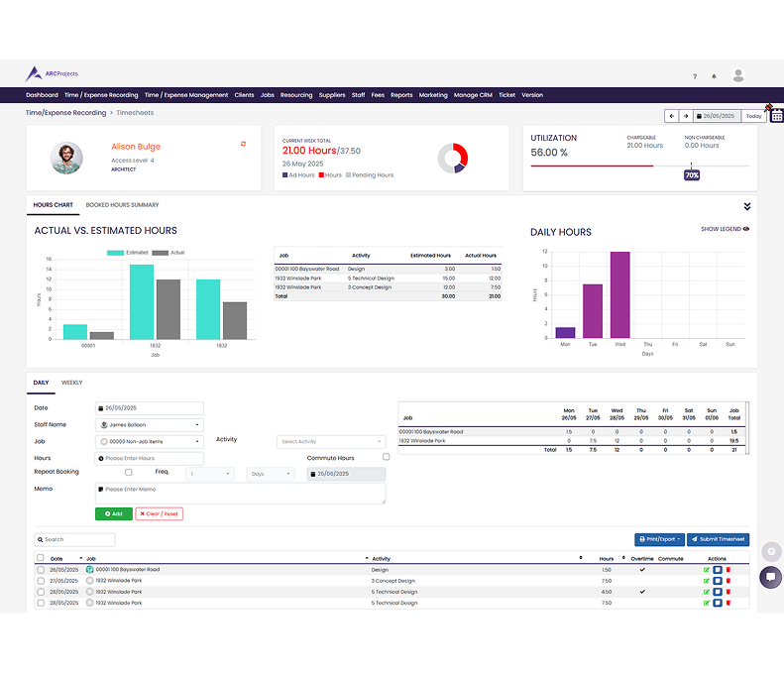784x673 pixels.
Task: Open the chat bubble widget
Action: click(770, 578)
